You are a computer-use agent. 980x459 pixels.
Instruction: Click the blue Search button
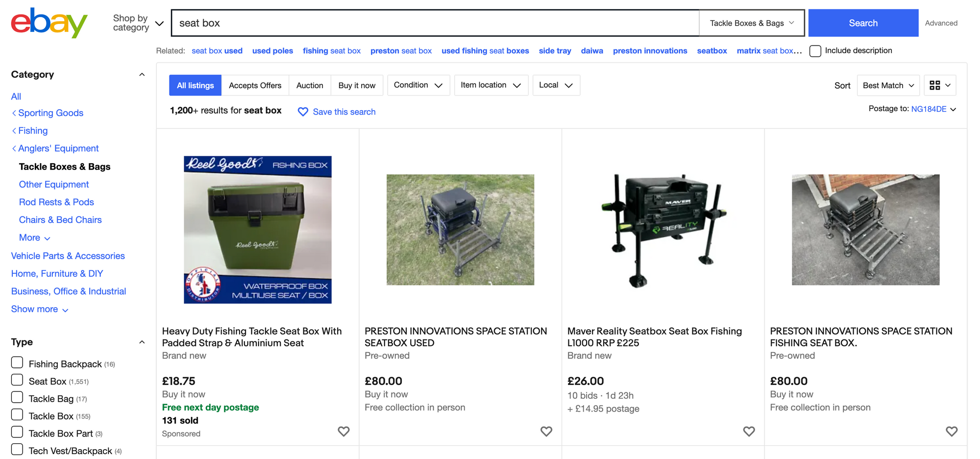(x=863, y=23)
